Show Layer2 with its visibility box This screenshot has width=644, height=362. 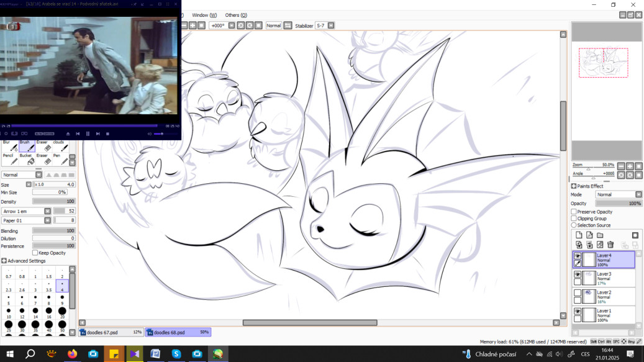(578, 293)
